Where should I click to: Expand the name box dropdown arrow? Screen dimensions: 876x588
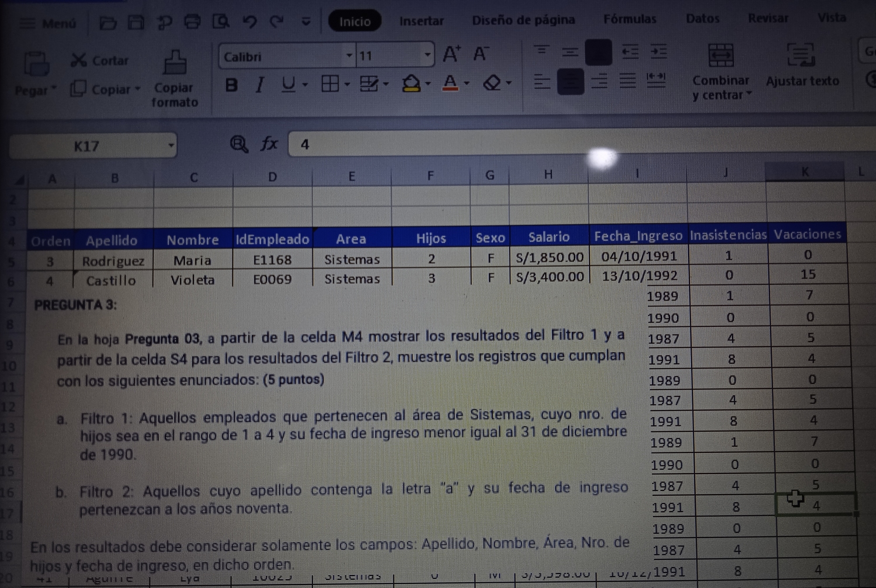pos(171,145)
